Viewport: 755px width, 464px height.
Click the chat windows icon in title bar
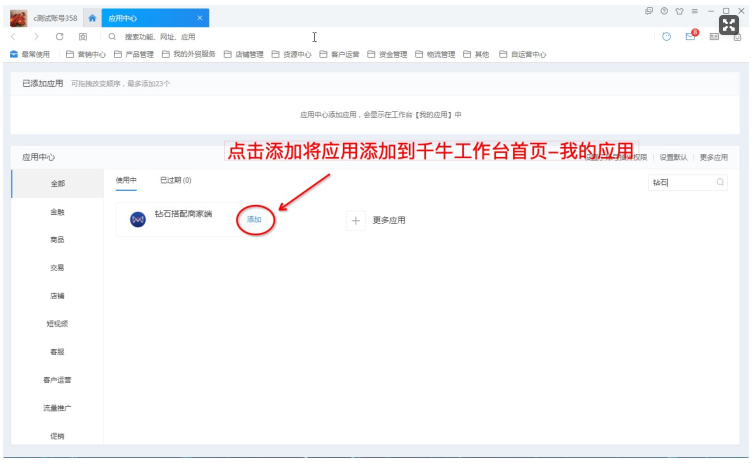(x=649, y=11)
